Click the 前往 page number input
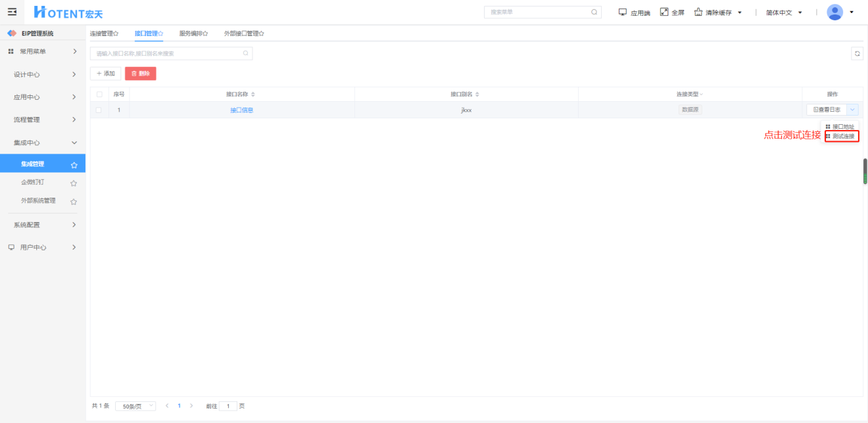868x423 pixels. (x=228, y=406)
